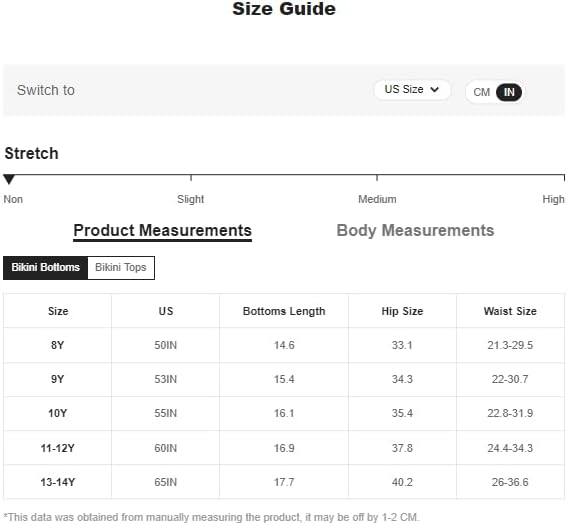The height and width of the screenshot is (525, 568).
Task: Open the Product Measurements tab
Action: tap(162, 231)
